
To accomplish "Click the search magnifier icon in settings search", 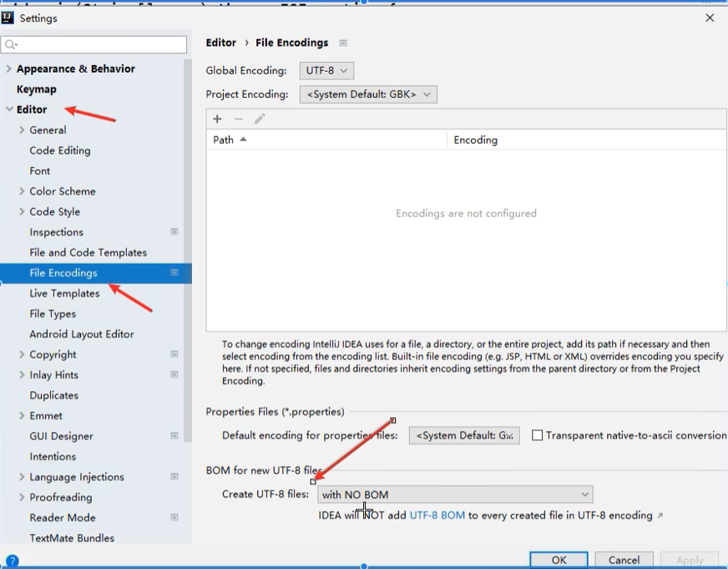I will (11, 44).
